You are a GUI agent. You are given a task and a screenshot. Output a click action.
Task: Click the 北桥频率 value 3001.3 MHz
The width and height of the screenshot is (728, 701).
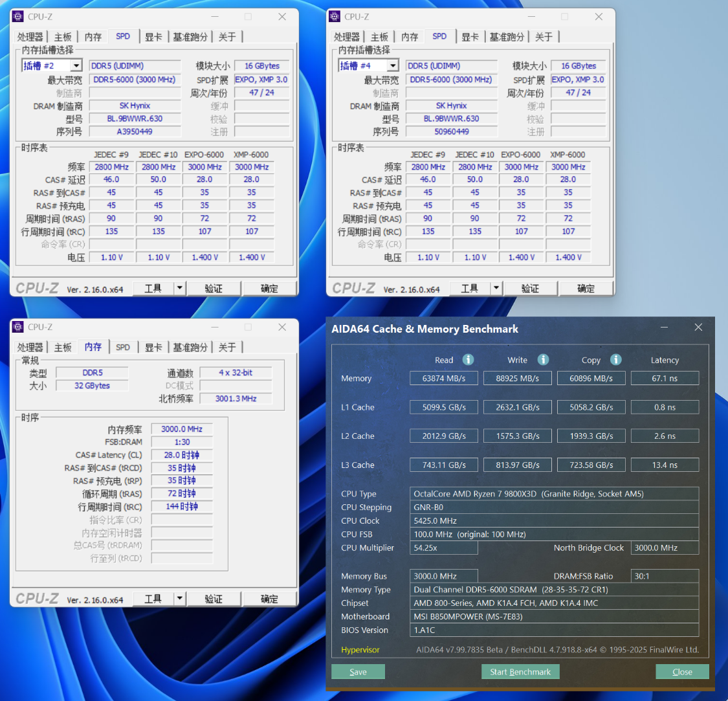pos(236,399)
